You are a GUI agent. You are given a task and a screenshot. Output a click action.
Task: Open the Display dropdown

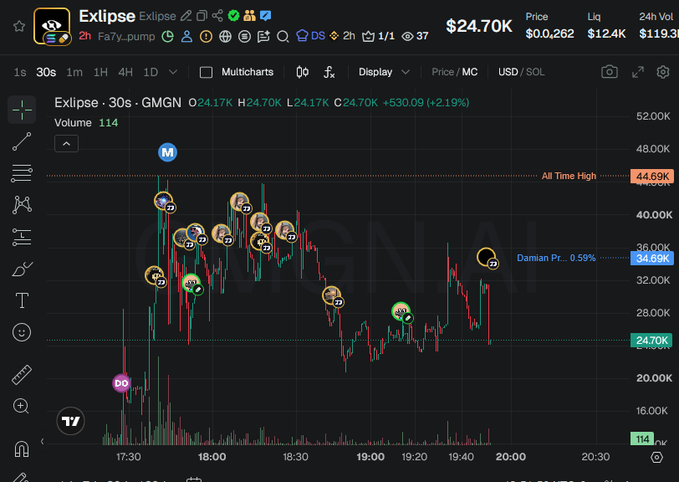384,72
